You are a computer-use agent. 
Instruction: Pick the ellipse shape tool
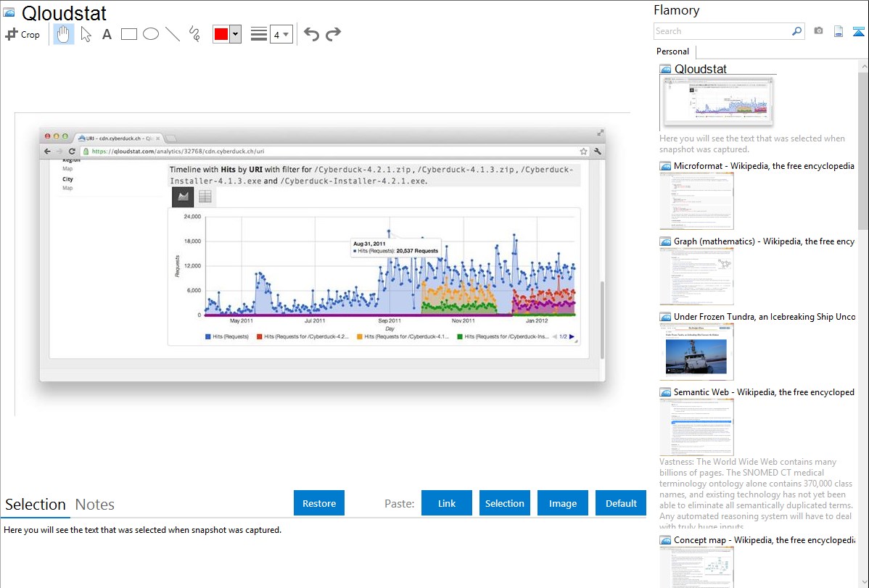pos(151,34)
